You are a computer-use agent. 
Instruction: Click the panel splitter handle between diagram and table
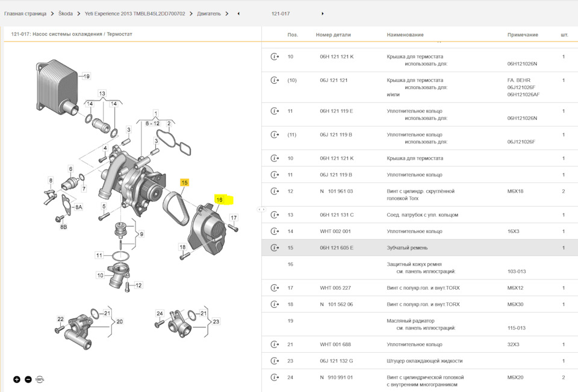coord(261,210)
